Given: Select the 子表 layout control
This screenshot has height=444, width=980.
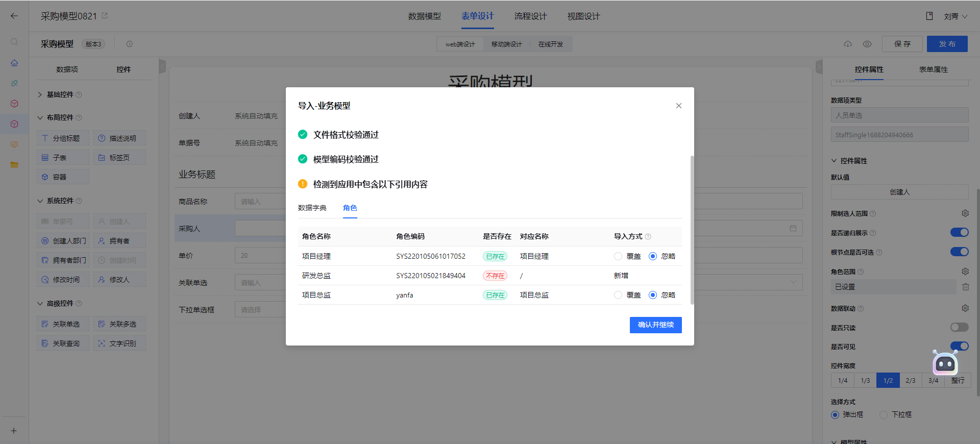Looking at the screenshot, I should click(63, 158).
